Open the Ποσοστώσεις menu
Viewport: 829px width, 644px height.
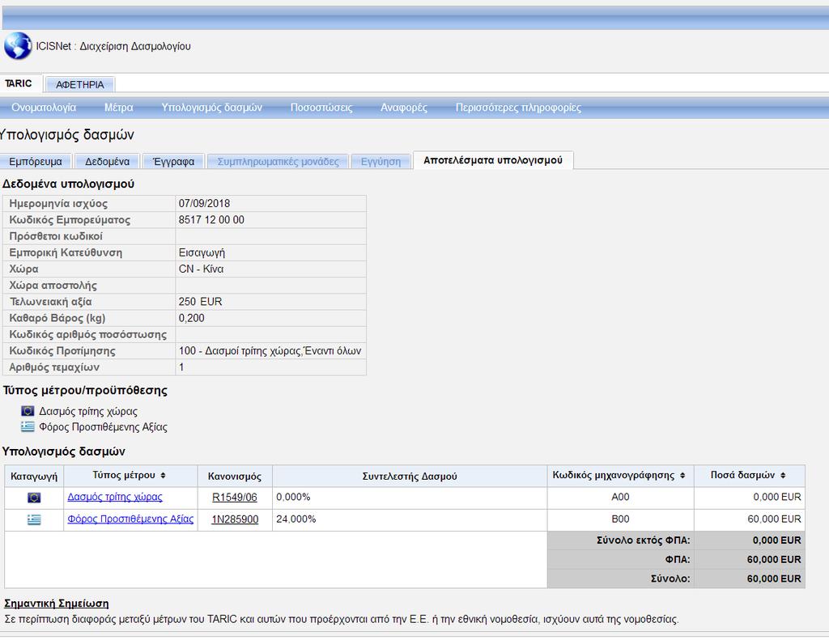tap(321, 108)
